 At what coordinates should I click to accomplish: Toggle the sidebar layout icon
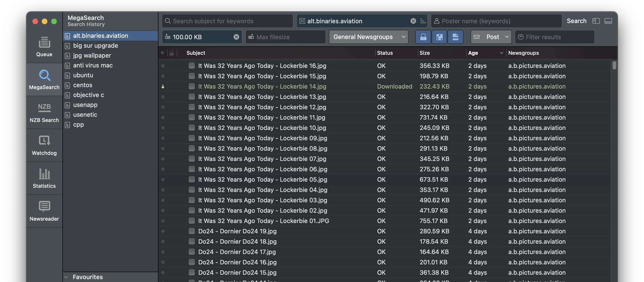(x=596, y=21)
